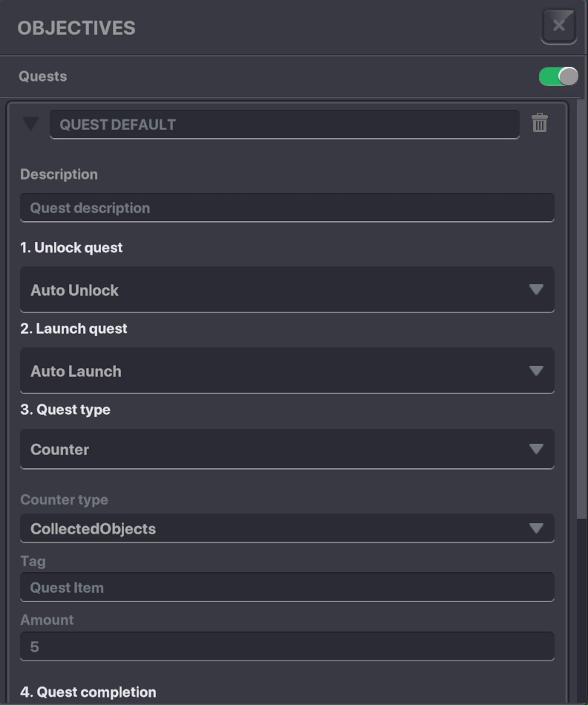Close the Objectives panel
The height and width of the screenshot is (705, 588).
(559, 26)
